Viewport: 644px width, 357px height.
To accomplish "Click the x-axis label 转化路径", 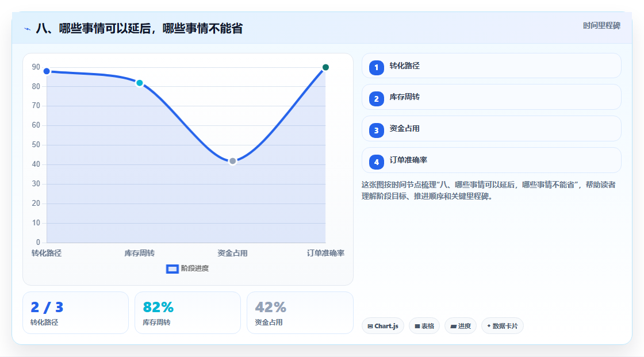I will point(47,253).
